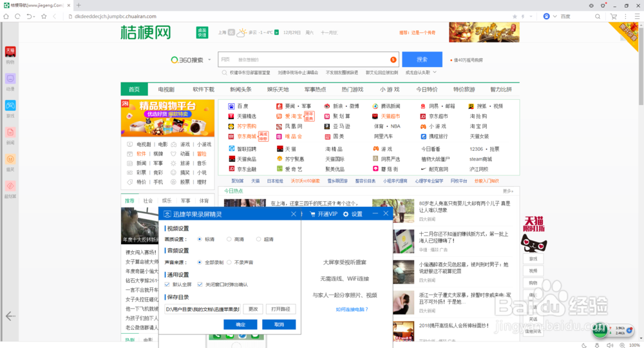Select 不录声音 sound source radio button
644x348 pixels.
[229, 262]
